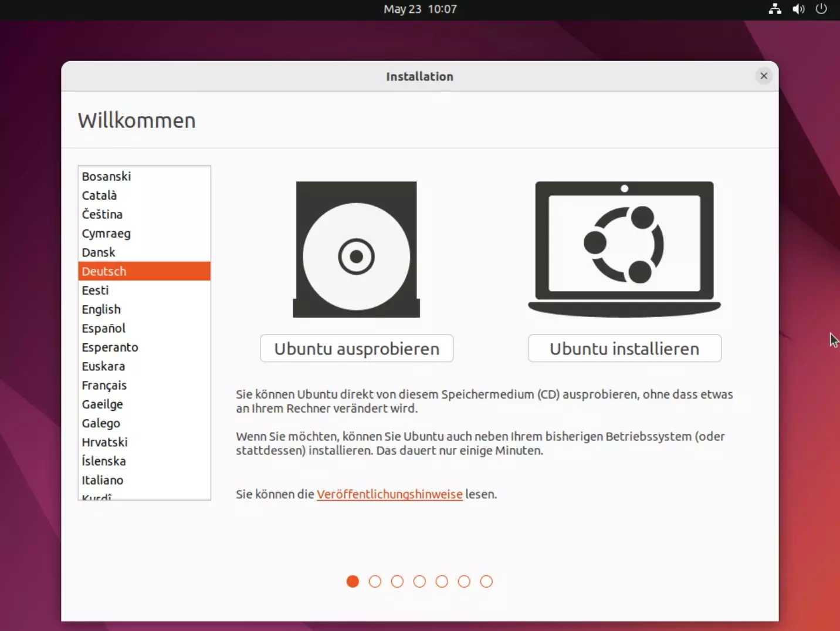Select Español in the language list

click(103, 328)
